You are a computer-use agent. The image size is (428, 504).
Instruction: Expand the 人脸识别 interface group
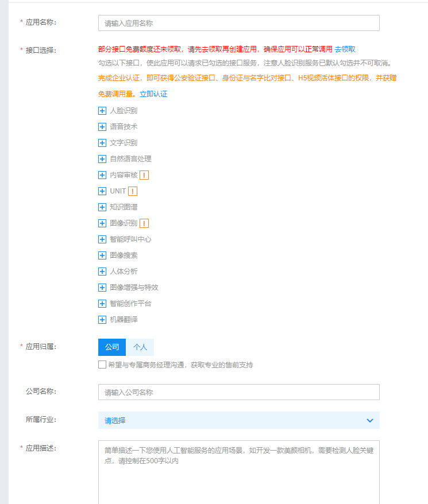point(102,111)
